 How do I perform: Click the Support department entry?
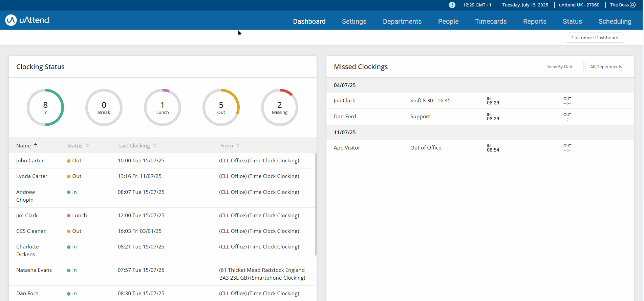420,116
